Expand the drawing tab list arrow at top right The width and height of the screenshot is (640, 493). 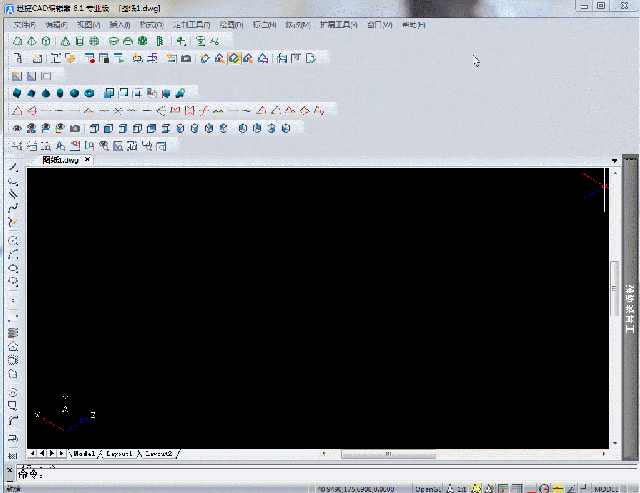614,160
